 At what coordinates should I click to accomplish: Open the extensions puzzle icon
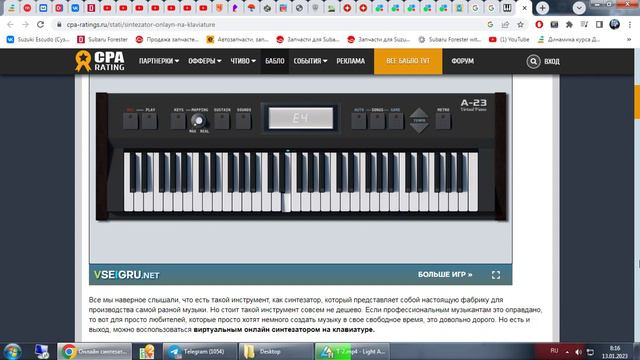click(569, 24)
